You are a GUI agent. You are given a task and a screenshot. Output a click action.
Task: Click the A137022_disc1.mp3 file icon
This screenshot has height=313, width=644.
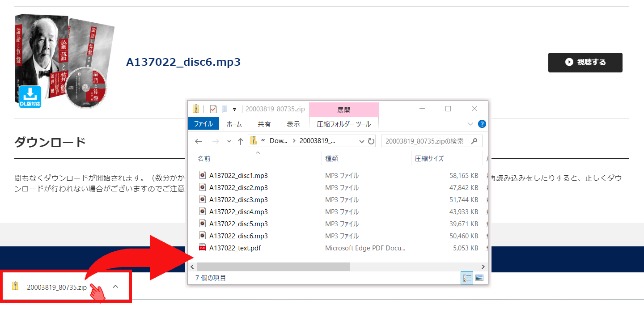coord(203,176)
